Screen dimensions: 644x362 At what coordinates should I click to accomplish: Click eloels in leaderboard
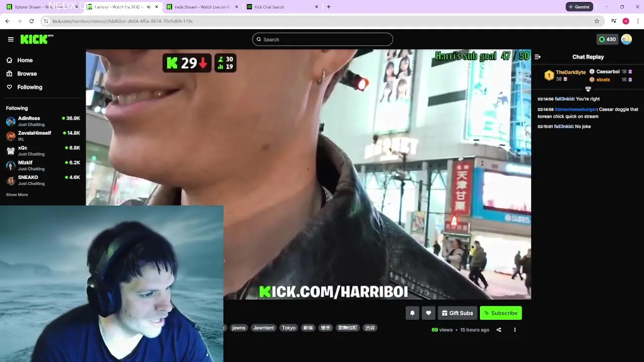[x=603, y=79]
